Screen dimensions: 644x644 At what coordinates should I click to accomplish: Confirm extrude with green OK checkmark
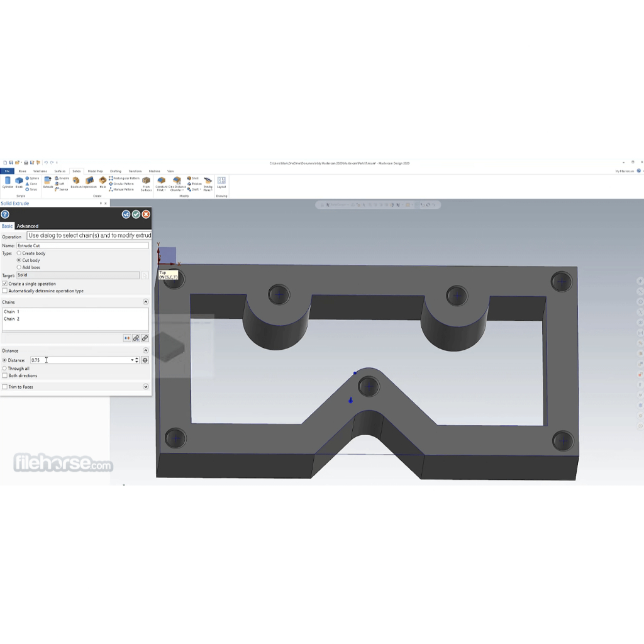[136, 214]
